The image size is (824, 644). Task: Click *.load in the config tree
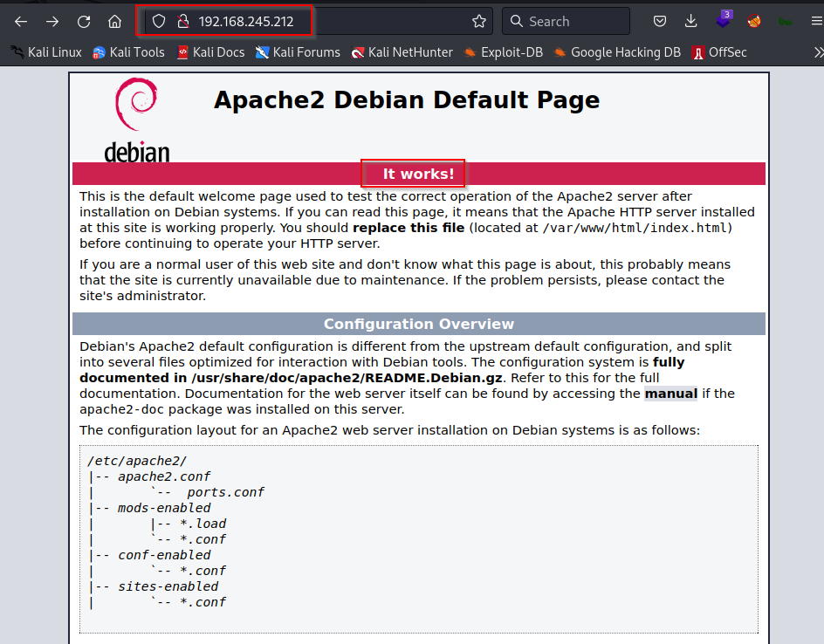[x=203, y=524]
